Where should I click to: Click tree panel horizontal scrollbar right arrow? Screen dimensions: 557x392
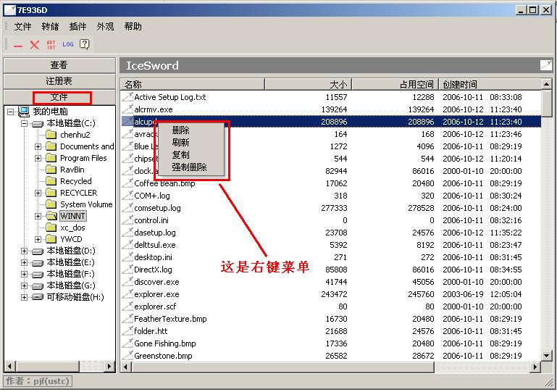click(x=110, y=366)
